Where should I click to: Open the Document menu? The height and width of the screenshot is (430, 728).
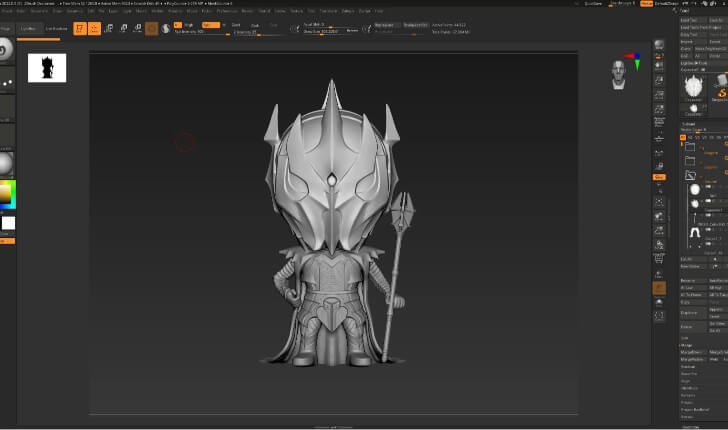click(x=39, y=11)
